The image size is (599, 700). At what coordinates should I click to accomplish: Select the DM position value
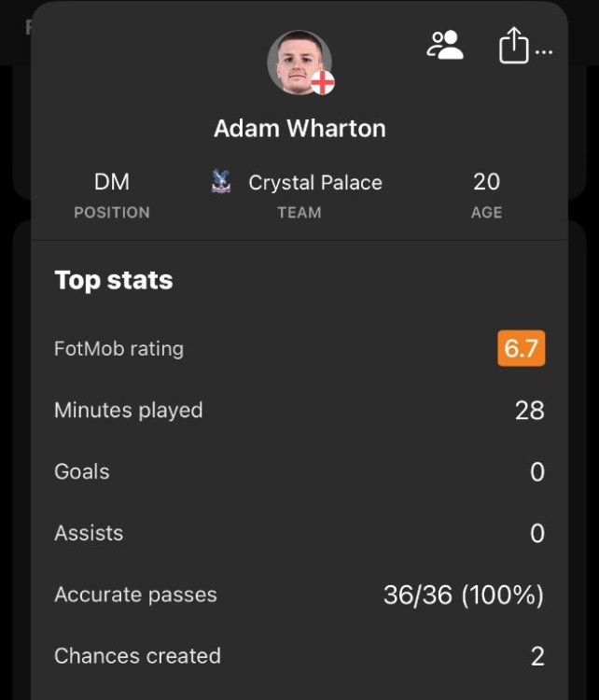(112, 182)
